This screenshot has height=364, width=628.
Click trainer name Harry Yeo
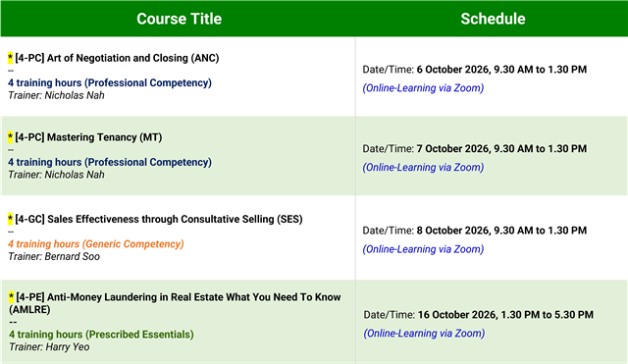tap(68, 347)
